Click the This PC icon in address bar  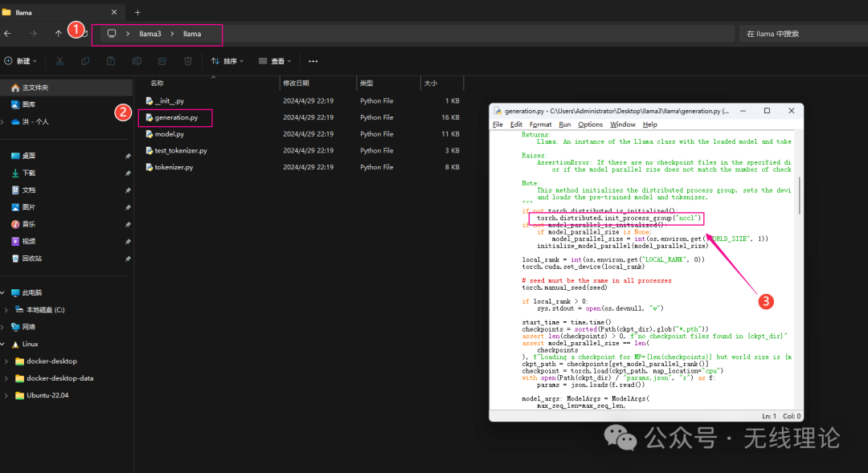112,34
